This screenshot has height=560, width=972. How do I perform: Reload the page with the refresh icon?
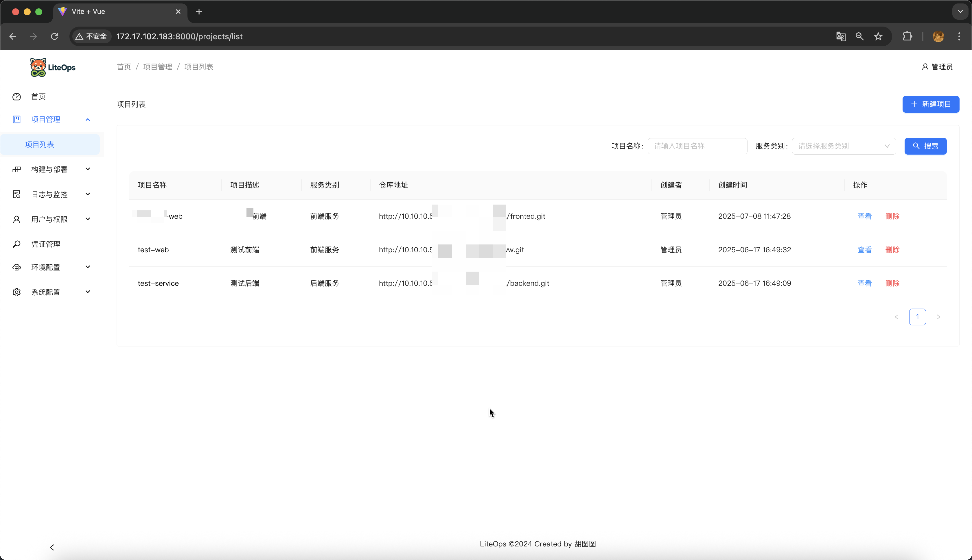click(x=54, y=36)
